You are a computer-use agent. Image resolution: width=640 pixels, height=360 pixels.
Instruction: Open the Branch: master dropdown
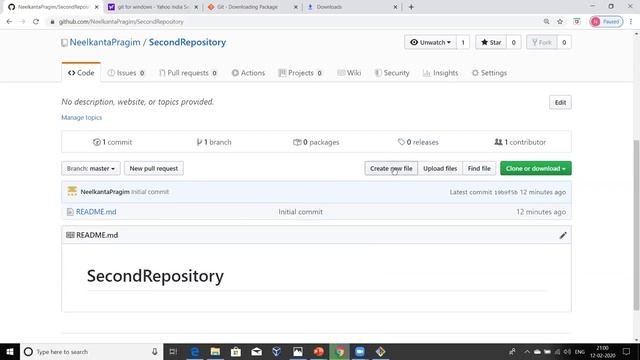click(91, 168)
